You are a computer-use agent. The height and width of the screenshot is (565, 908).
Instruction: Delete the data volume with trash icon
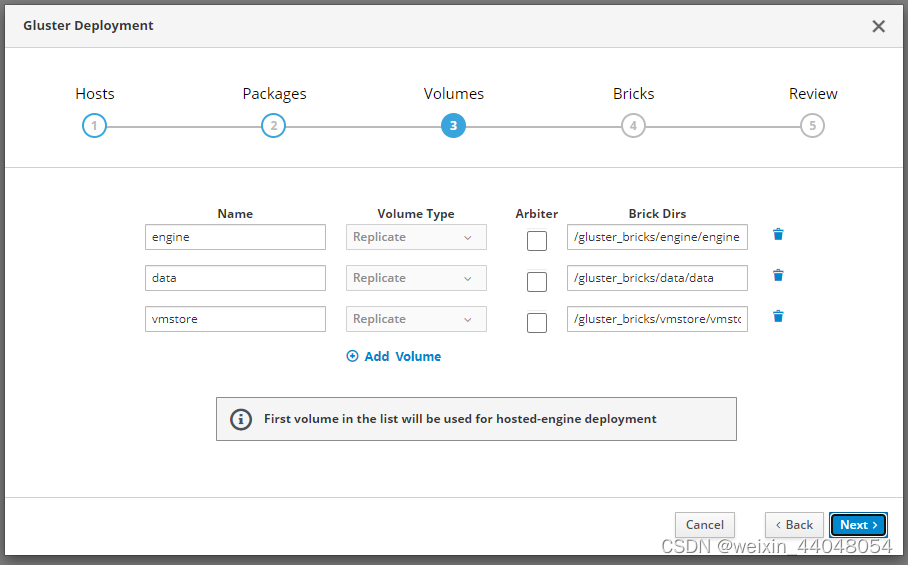coord(778,276)
